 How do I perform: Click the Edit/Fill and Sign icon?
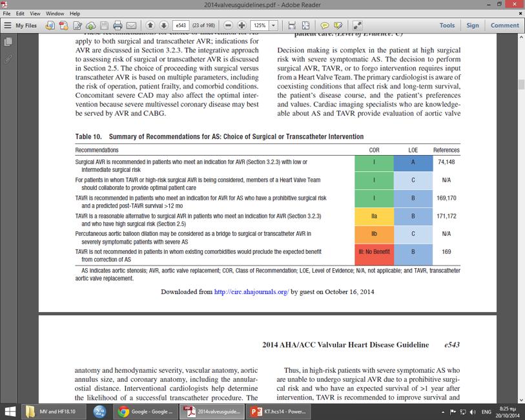tap(77, 25)
